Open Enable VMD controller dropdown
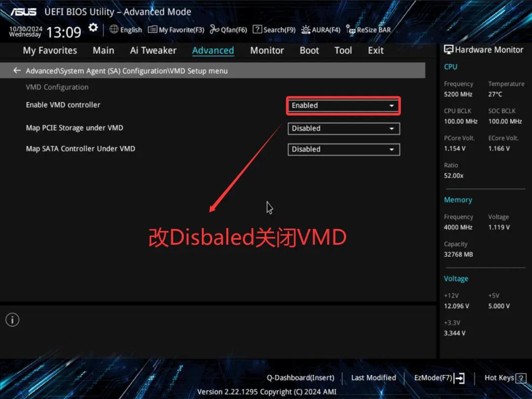532x399 pixels. click(343, 106)
